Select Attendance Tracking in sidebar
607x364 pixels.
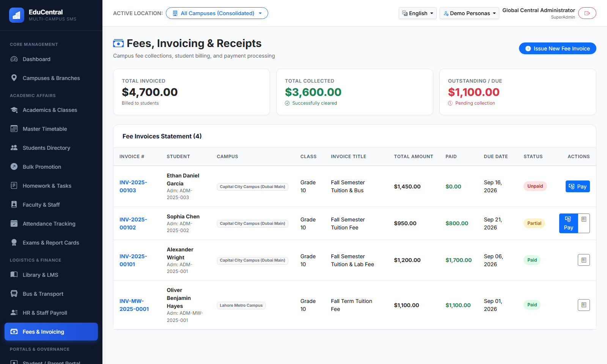tap(51, 224)
